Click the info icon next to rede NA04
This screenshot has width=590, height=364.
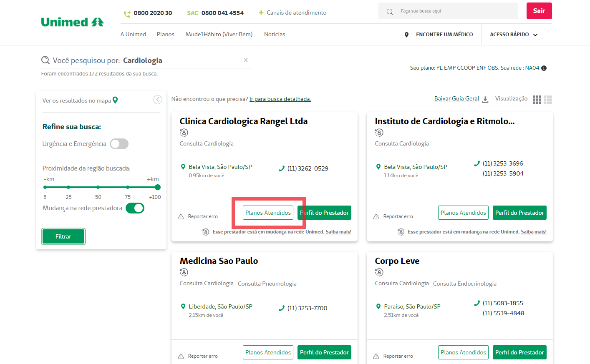[544, 68]
